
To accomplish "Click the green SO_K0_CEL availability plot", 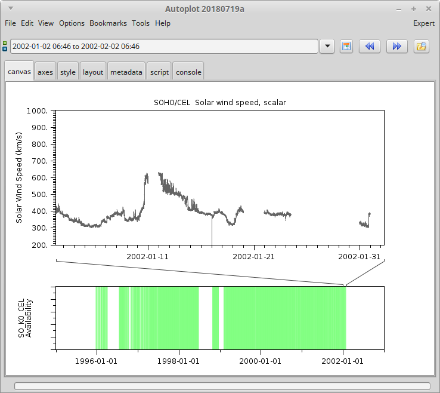I will pos(220,318).
